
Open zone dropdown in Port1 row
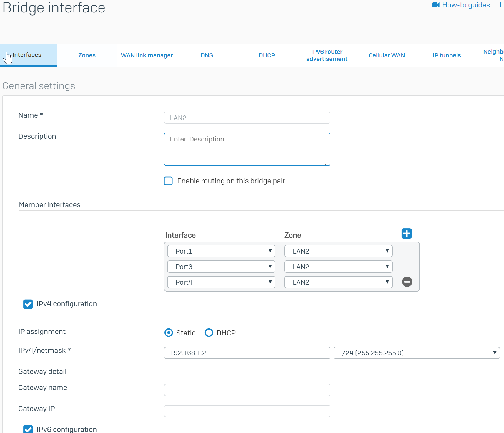click(338, 251)
